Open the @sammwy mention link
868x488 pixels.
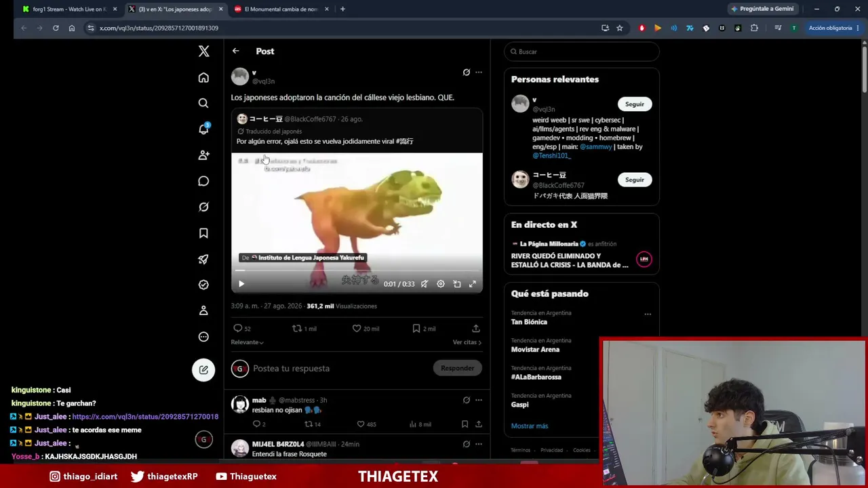[x=596, y=146]
